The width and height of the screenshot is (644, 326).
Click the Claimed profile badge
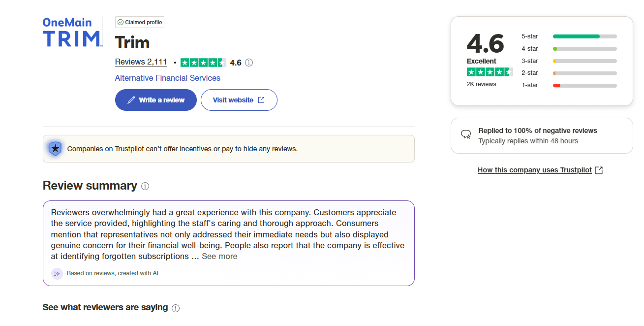pyautogui.click(x=140, y=22)
